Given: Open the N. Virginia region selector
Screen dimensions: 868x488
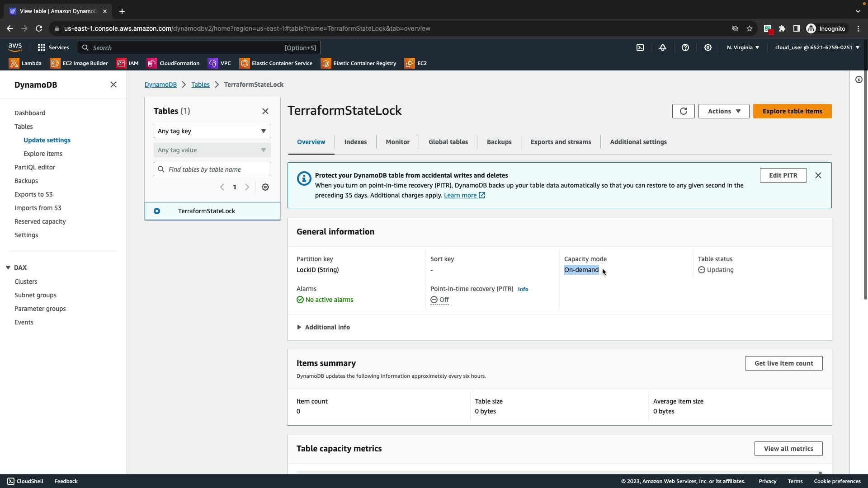Looking at the screenshot, I should 742,47.
